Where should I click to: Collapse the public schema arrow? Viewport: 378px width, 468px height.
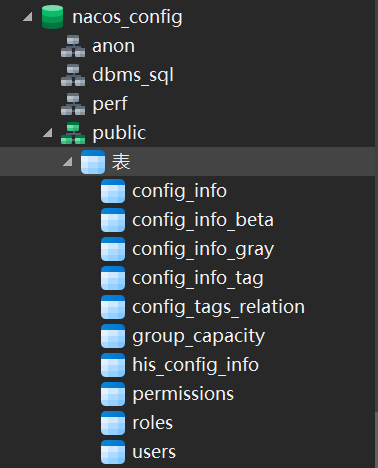click(x=48, y=133)
